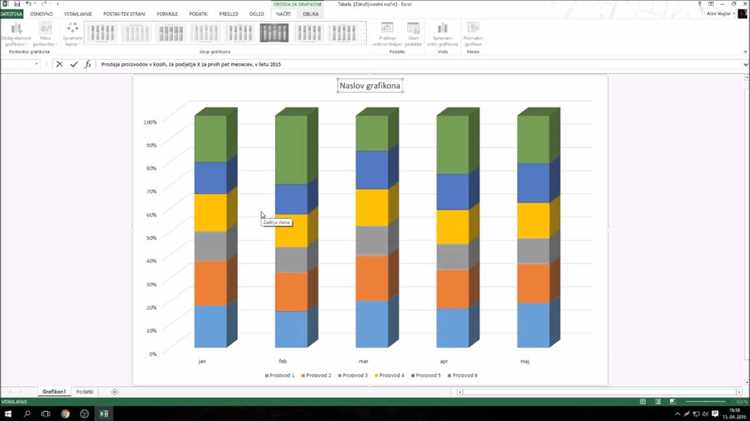The height and width of the screenshot is (421, 750).
Task: Select the Proizvod 3 legend entry
Action: click(353, 376)
